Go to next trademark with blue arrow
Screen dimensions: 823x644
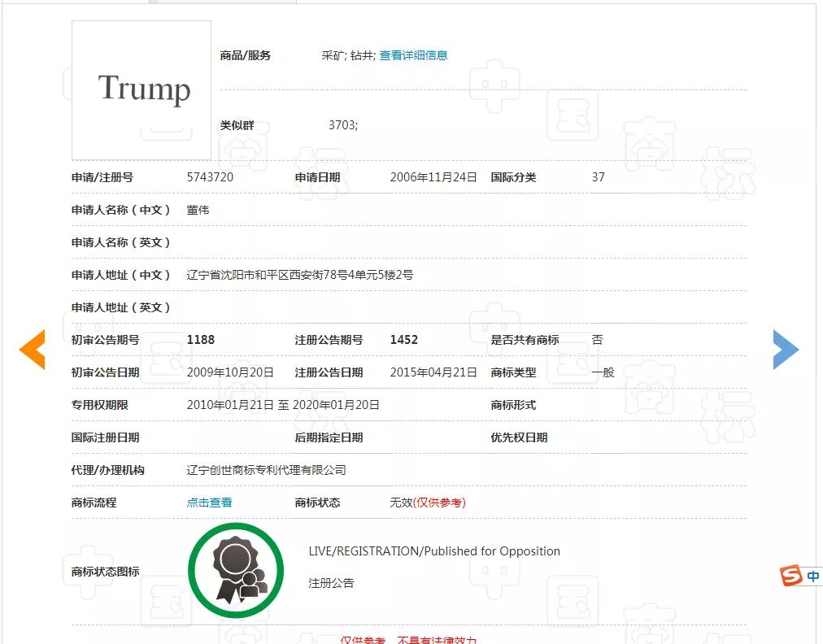[x=786, y=350]
